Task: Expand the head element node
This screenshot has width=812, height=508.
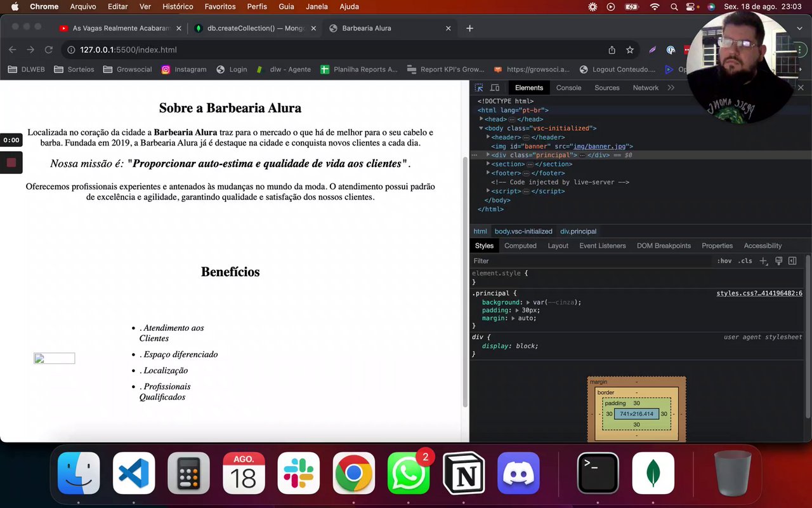Action: 481,119
